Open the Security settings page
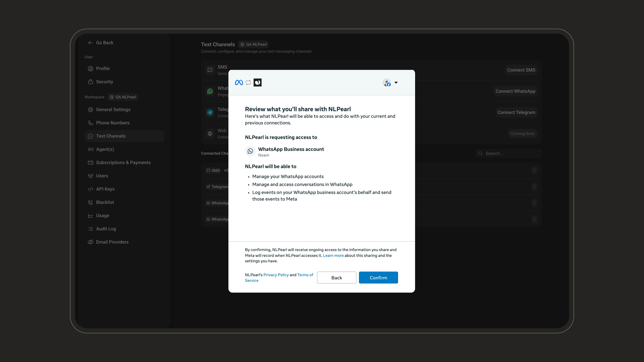644x362 pixels. click(124, 82)
